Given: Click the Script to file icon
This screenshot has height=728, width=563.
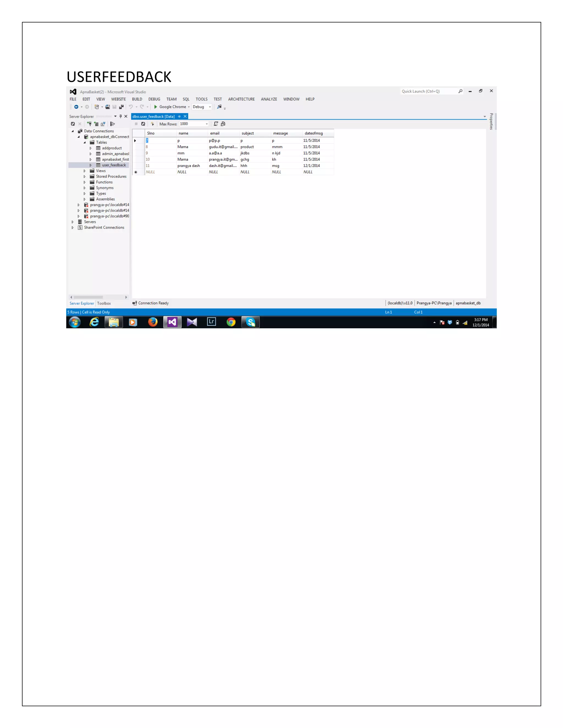Looking at the screenshot, I should click(223, 124).
